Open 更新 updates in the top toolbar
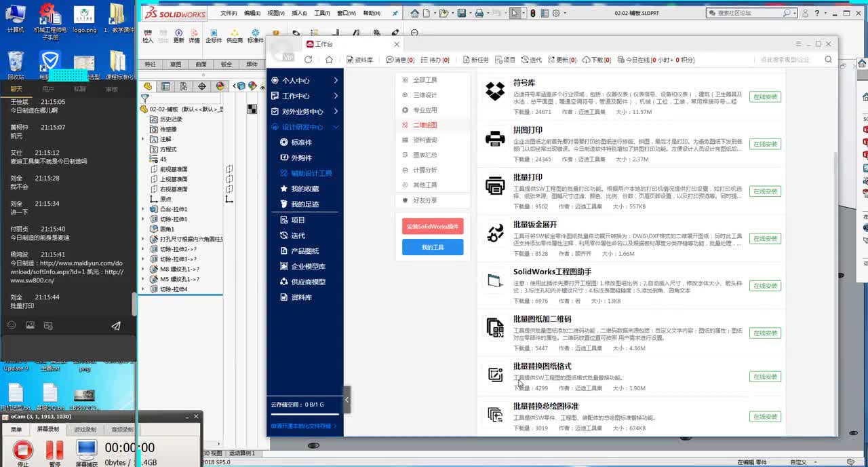 pos(561,60)
